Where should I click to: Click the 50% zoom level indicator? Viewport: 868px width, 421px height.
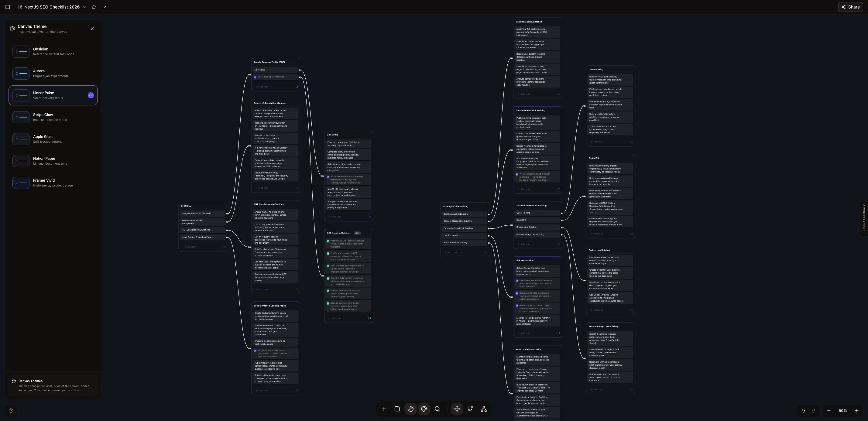tap(843, 411)
